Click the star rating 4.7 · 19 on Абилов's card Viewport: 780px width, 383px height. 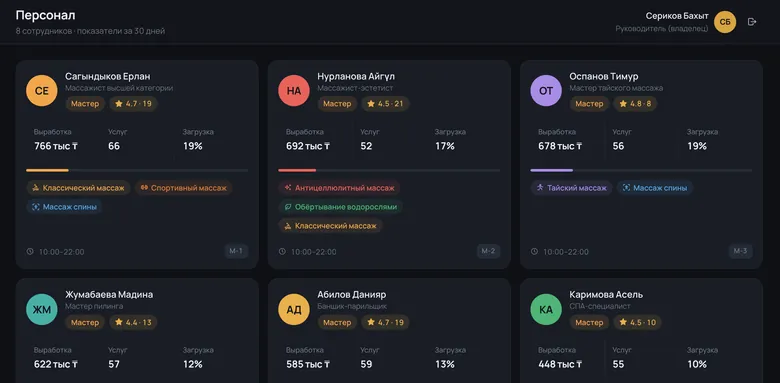point(386,322)
